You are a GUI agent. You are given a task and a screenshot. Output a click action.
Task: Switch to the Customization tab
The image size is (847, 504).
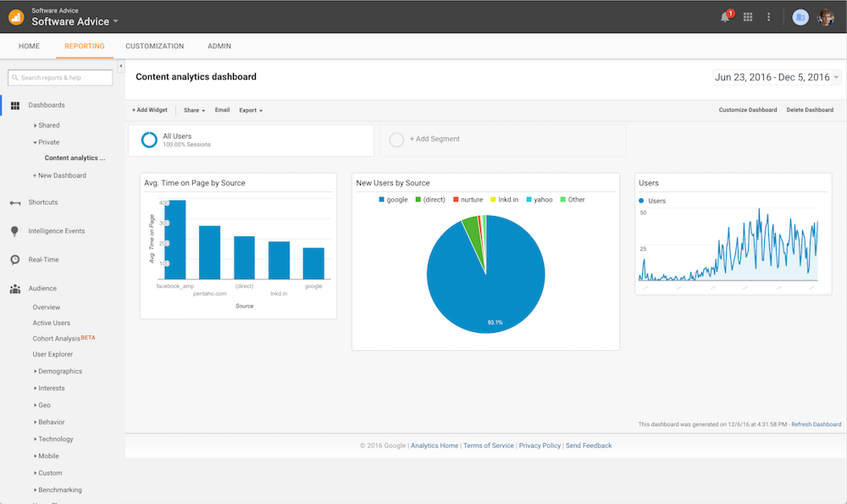pos(154,46)
